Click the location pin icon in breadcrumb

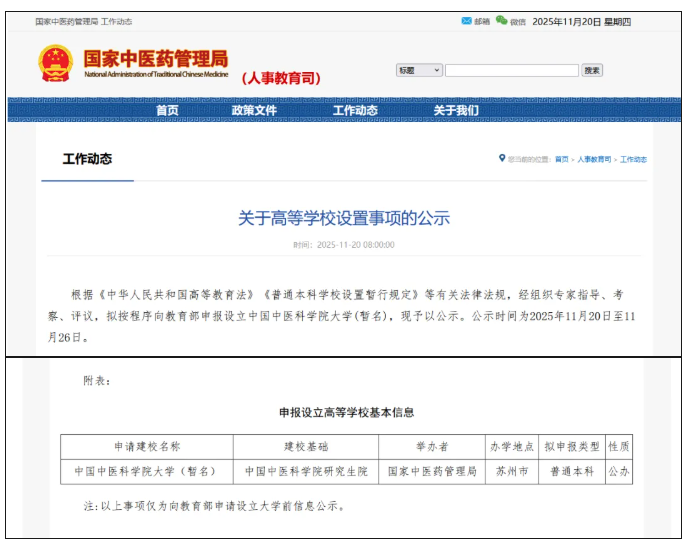502,159
